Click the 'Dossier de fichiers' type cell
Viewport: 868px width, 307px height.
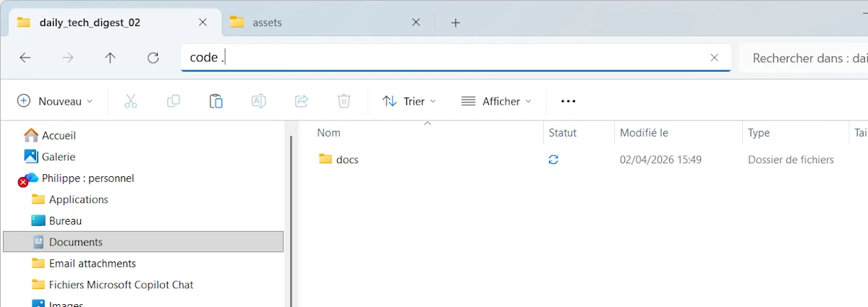(791, 160)
